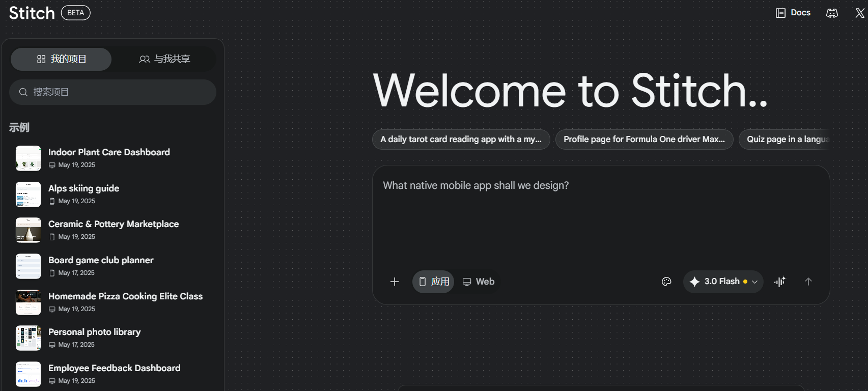868x391 pixels.
Task: Submit prompt with the up arrow icon
Action: [x=808, y=282]
